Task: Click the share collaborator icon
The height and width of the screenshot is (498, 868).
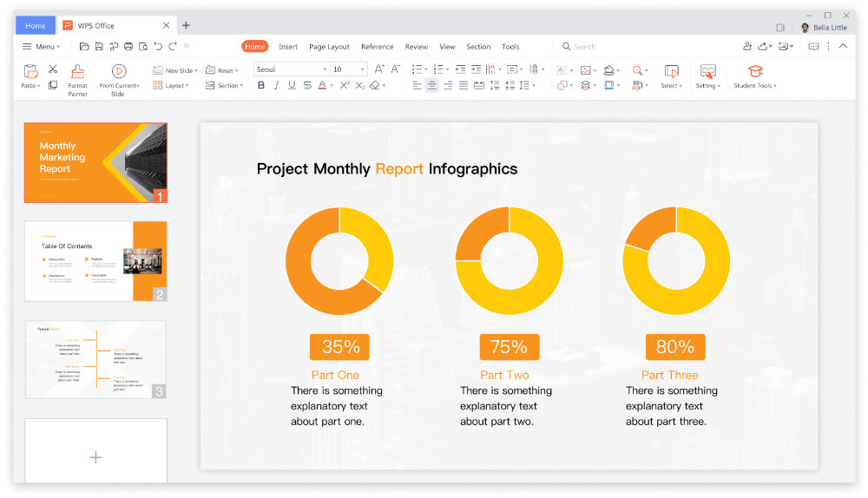Action: coord(747,47)
